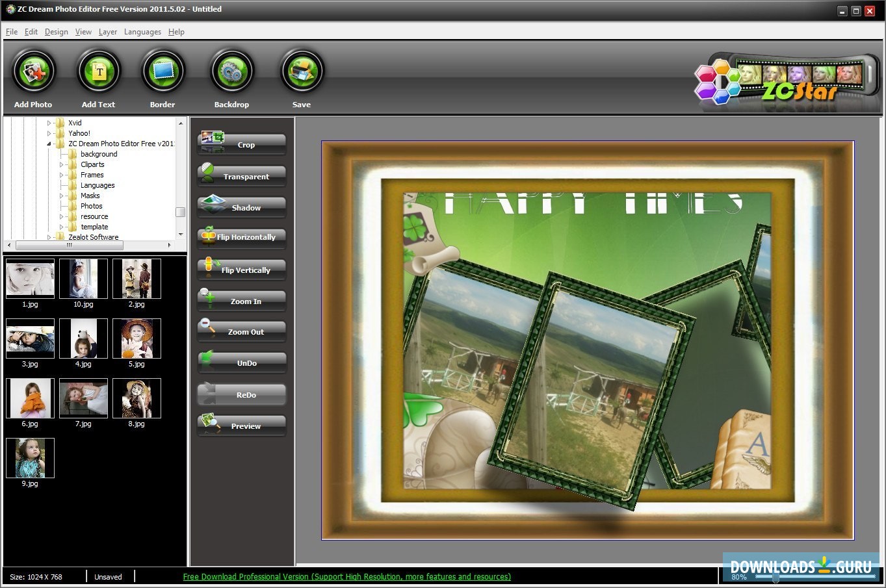Click the ReDo button
This screenshot has height=588, width=886.
pyautogui.click(x=242, y=394)
